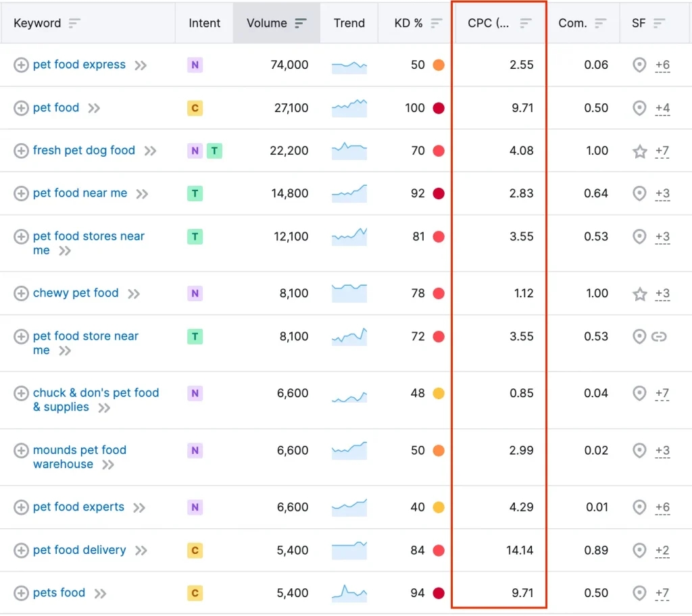692x616 pixels.
Task: Click volume value 74,000
Action: coord(289,65)
